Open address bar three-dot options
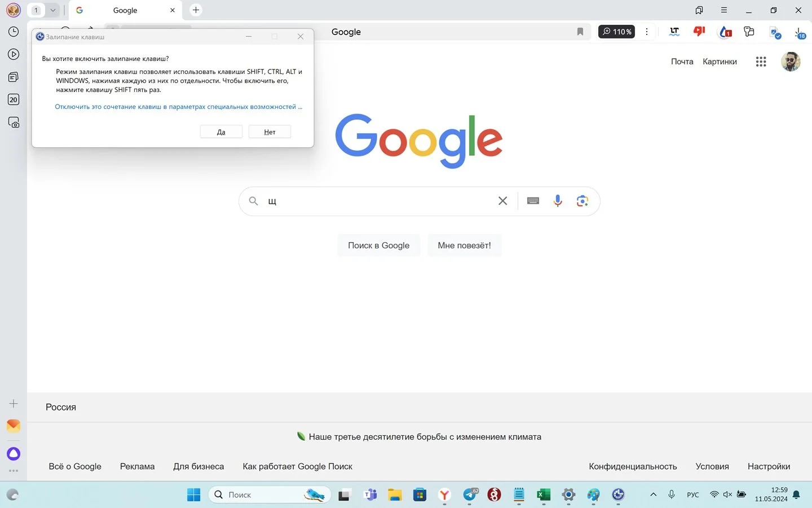This screenshot has height=508, width=812. pos(647,32)
